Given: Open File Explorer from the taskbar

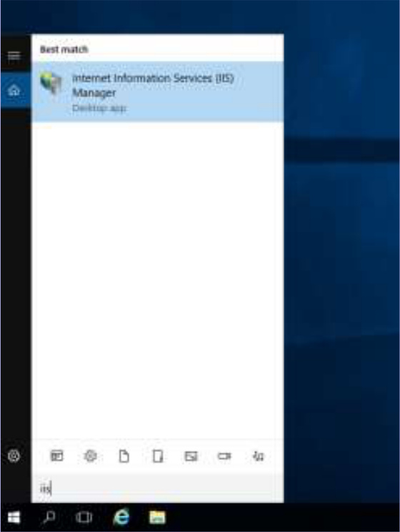Looking at the screenshot, I should (x=157, y=518).
